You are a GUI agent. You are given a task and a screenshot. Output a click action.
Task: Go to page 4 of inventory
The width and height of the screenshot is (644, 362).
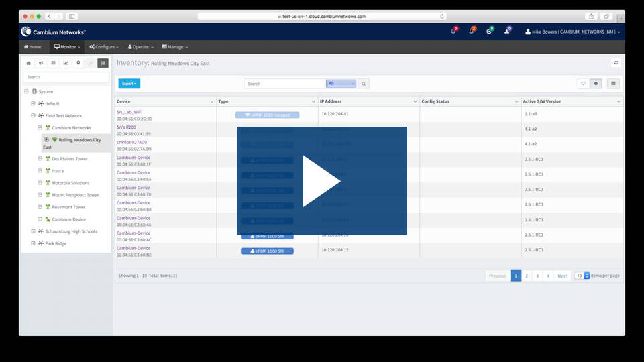548,276
